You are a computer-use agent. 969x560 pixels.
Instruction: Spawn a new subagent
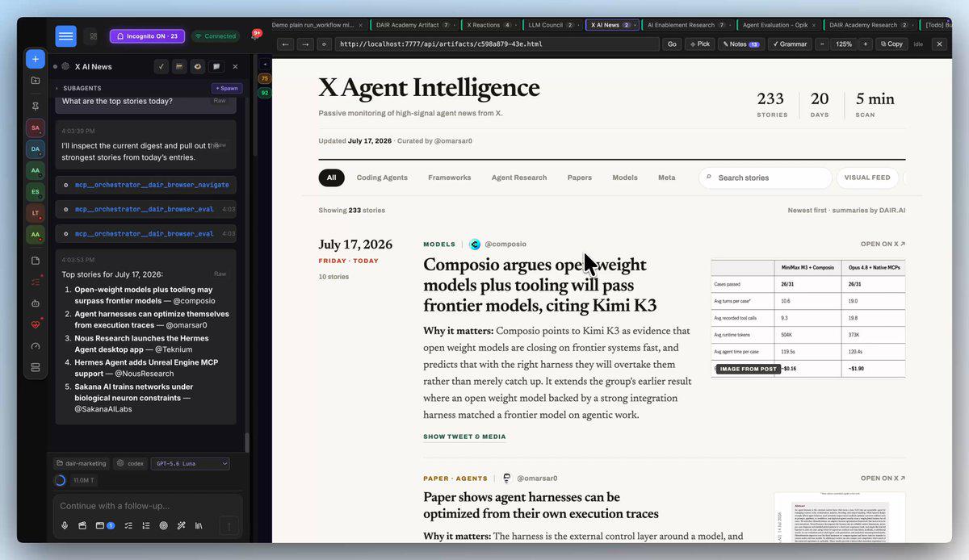tap(227, 88)
